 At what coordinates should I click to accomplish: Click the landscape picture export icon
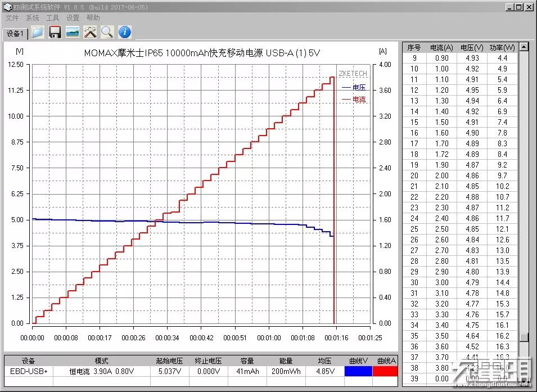coord(73,32)
